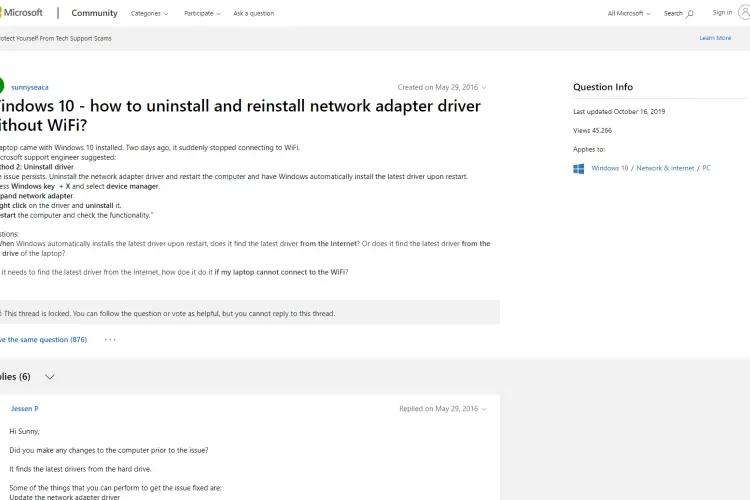Open the Network & internet category link

(x=665, y=168)
